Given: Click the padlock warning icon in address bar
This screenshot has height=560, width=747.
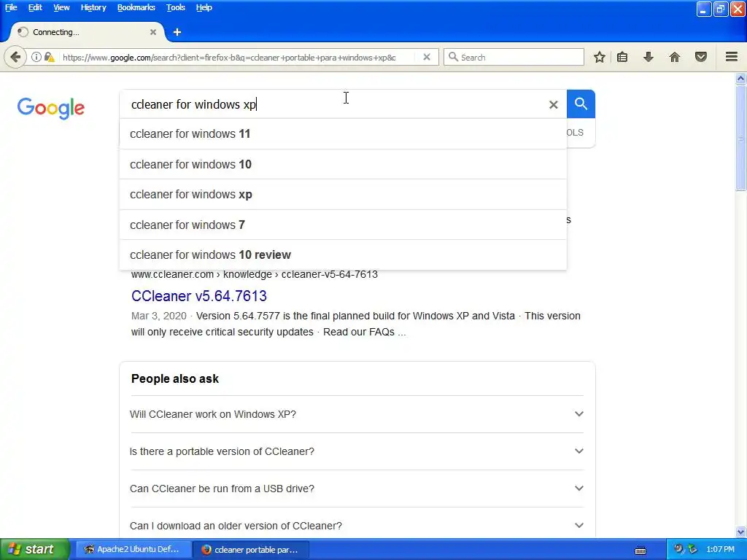Looking at the screenshot, I should point(49,57).
